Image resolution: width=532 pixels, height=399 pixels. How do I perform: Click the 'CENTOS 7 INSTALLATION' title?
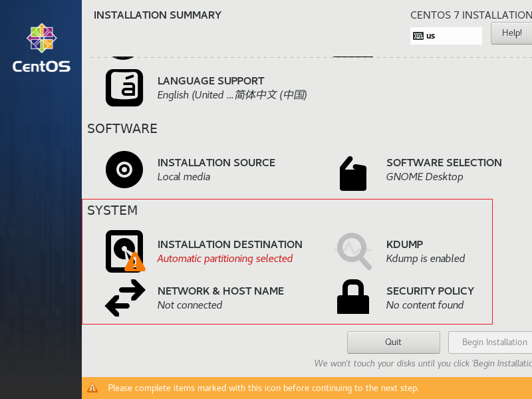point(471,15)
